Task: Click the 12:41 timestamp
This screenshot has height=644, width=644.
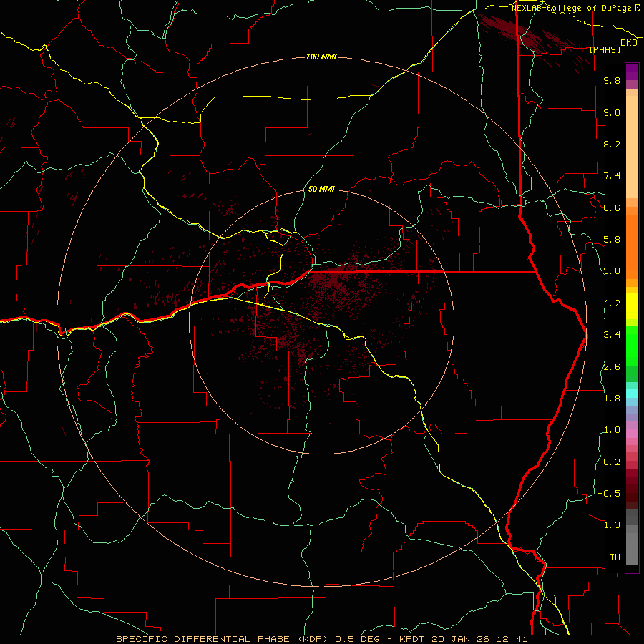Action: (512, 639)
